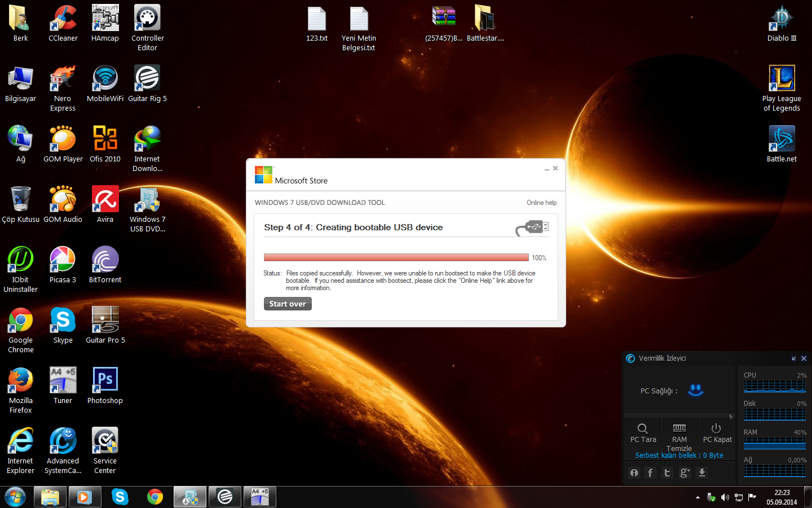Launch Diablo III shortcut
Image resolution: width=812 pixels, height=508 pixels.
[782, 23]
